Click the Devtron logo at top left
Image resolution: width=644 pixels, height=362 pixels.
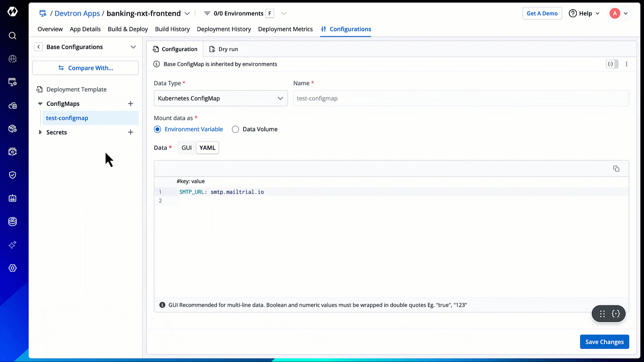[12, 12]
